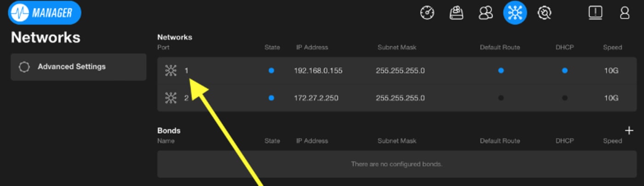The image size is (644, 186).
Task: Open the users and groups icon
Action: (485, 13)
